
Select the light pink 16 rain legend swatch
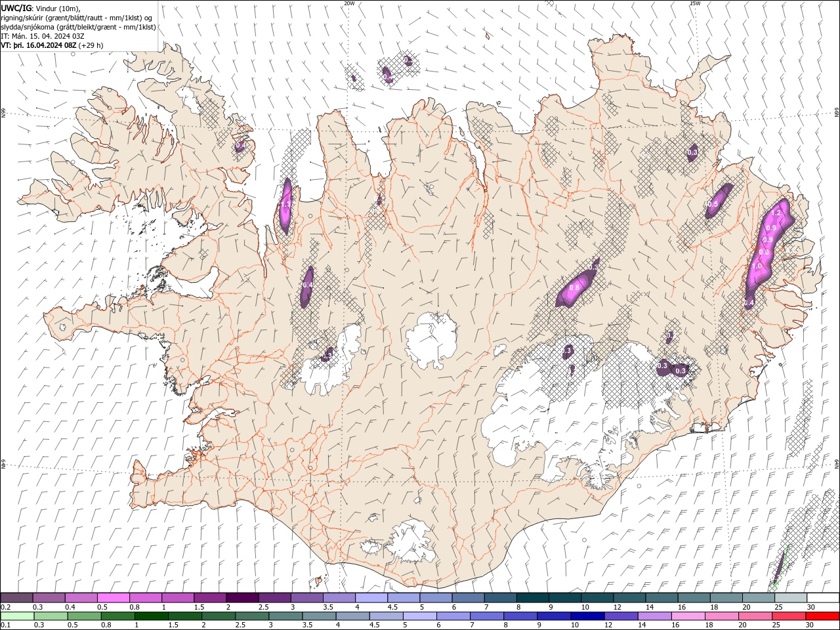tap(688, 616)
